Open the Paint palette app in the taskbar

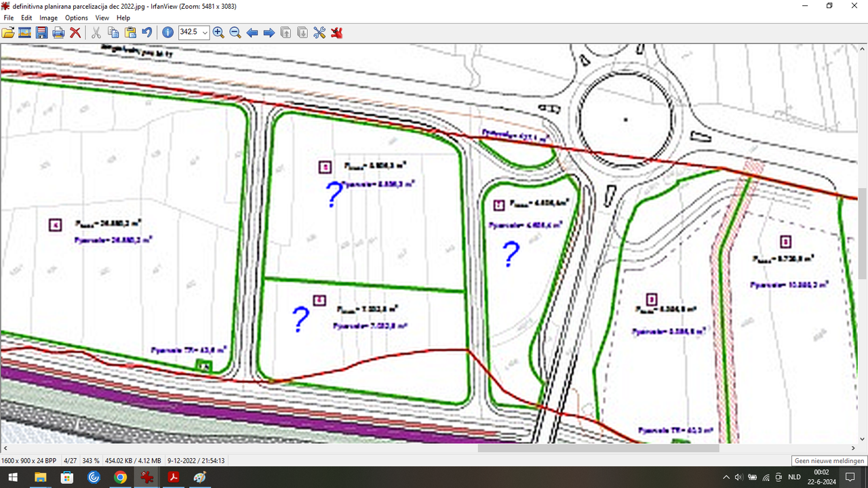[x=200, y=477]
